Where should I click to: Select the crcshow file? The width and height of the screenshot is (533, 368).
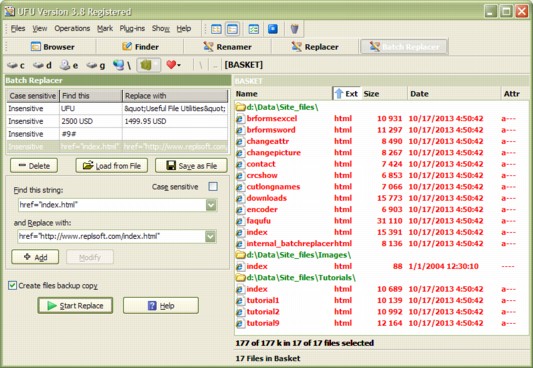[381, 175]
